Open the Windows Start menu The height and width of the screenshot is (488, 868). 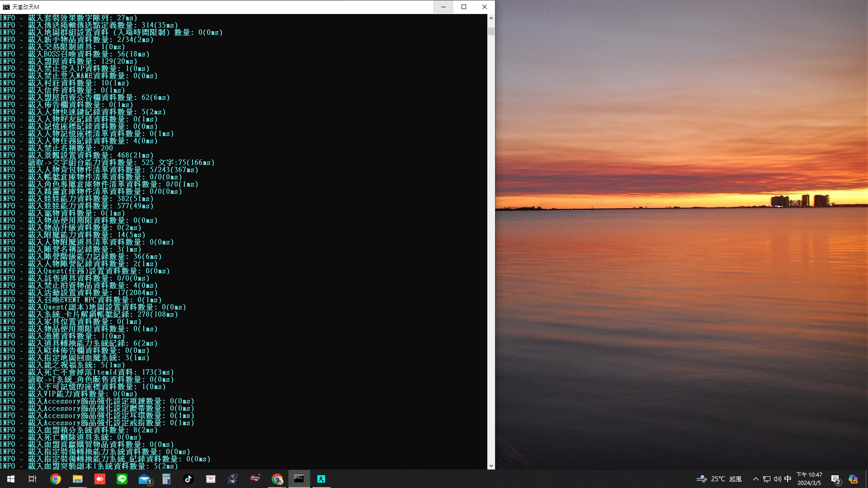point(11,479)
